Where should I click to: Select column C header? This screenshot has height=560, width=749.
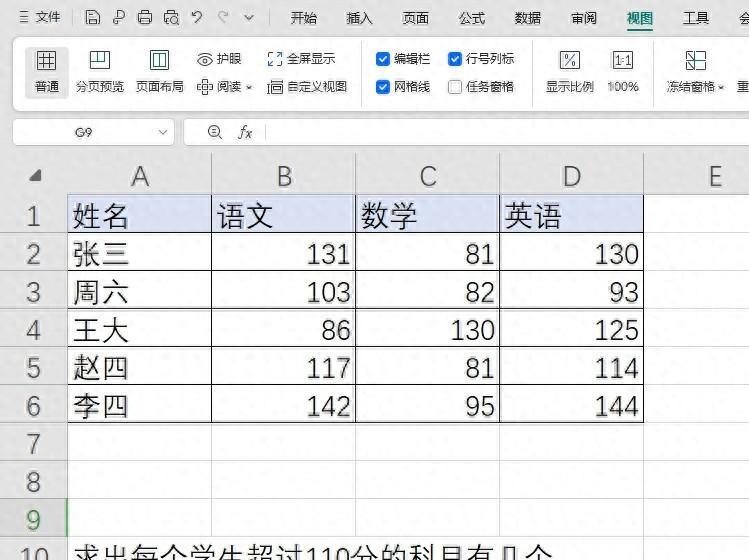point(428,176)
